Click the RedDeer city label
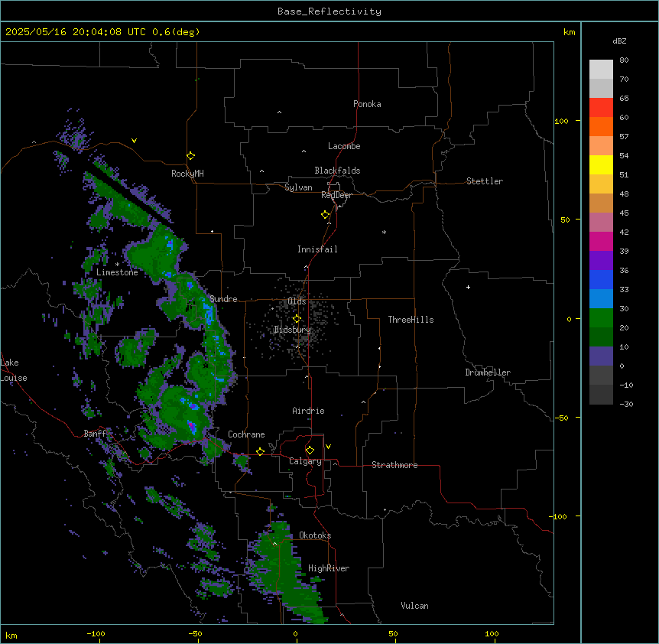 coord(336,195)
